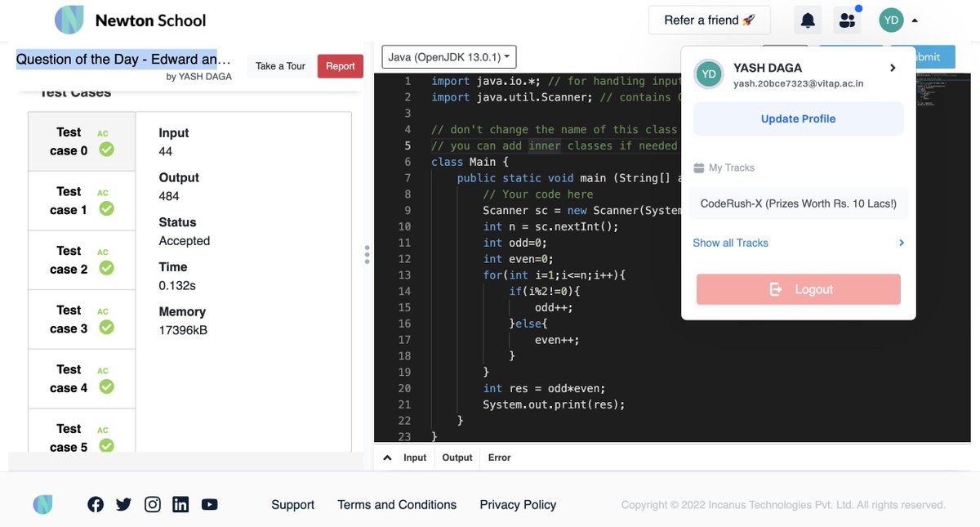Click the LinkedIn icon in the footer
This screenshot has width=980, height=527.
(x=180, y=504)
